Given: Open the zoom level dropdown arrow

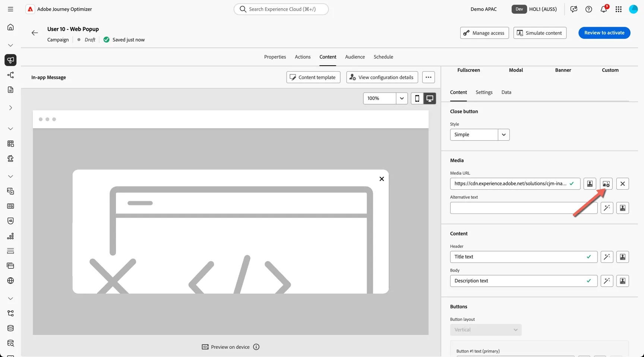Looking at the screenshot, I should click(x=402, y=98).
